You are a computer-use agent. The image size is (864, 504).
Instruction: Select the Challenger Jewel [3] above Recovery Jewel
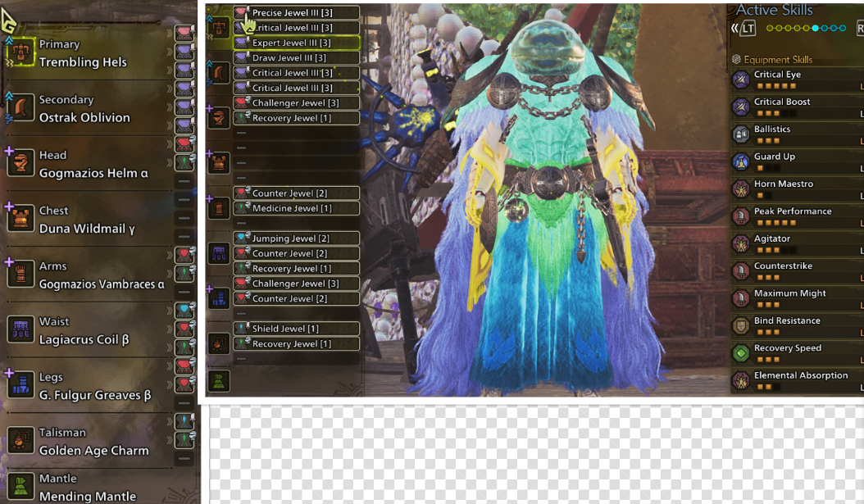point(297,102)
